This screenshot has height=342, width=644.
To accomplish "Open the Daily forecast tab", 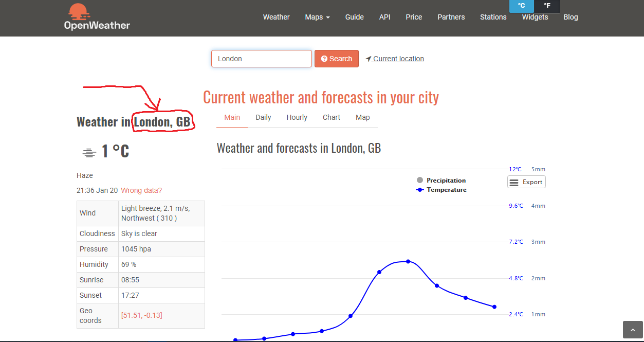I will [x=263, y=117].
